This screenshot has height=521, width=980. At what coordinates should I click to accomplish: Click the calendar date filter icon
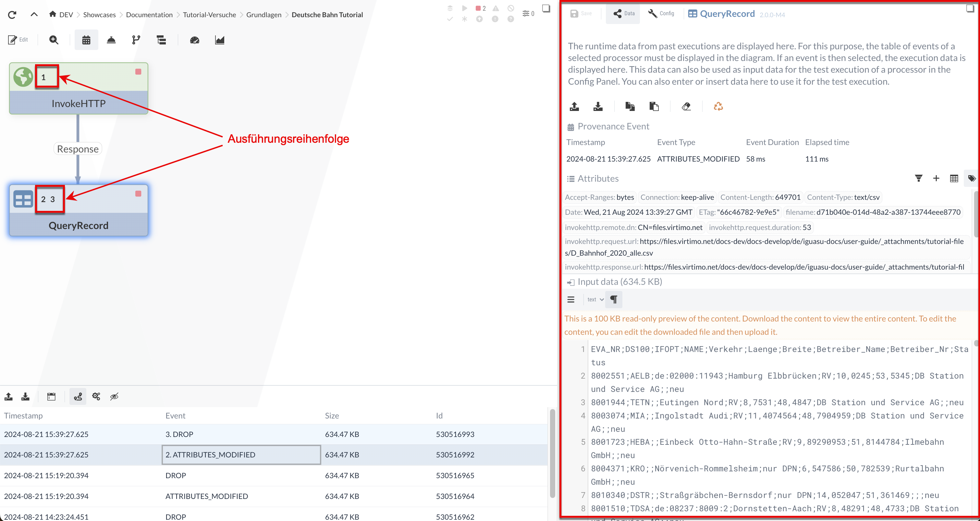[x=51, y=397]
